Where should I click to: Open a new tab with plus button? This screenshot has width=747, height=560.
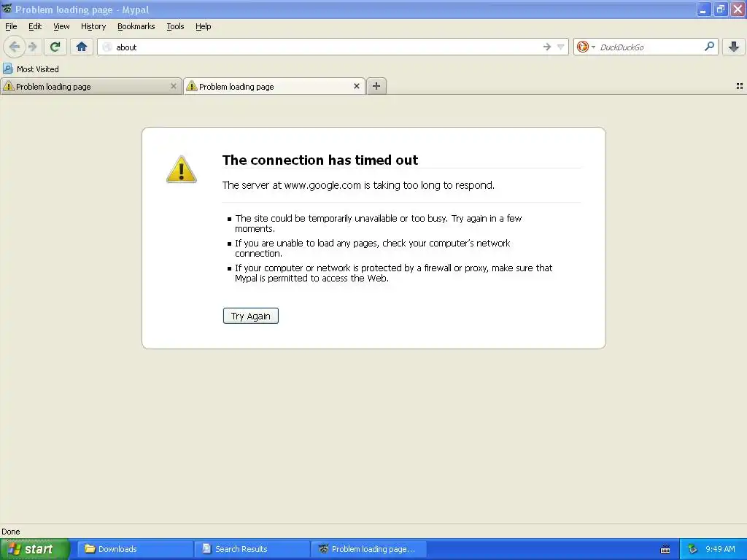(376, 86)
